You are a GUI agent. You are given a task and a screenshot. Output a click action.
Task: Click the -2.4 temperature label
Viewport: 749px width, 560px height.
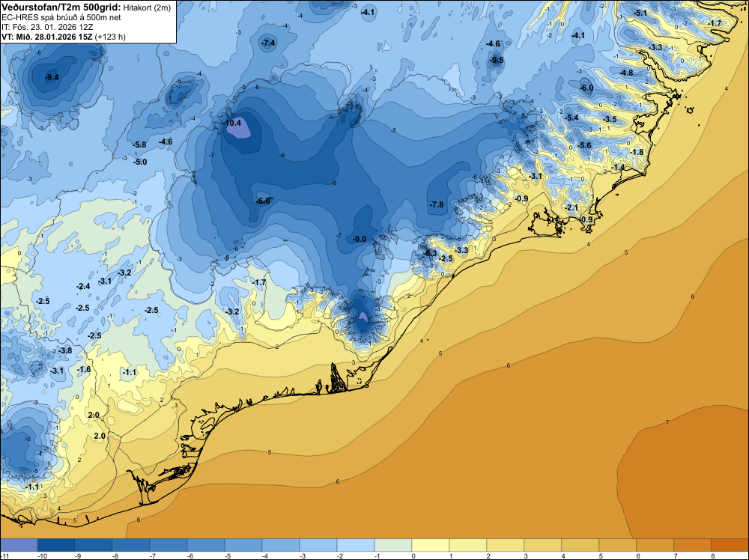83,287
